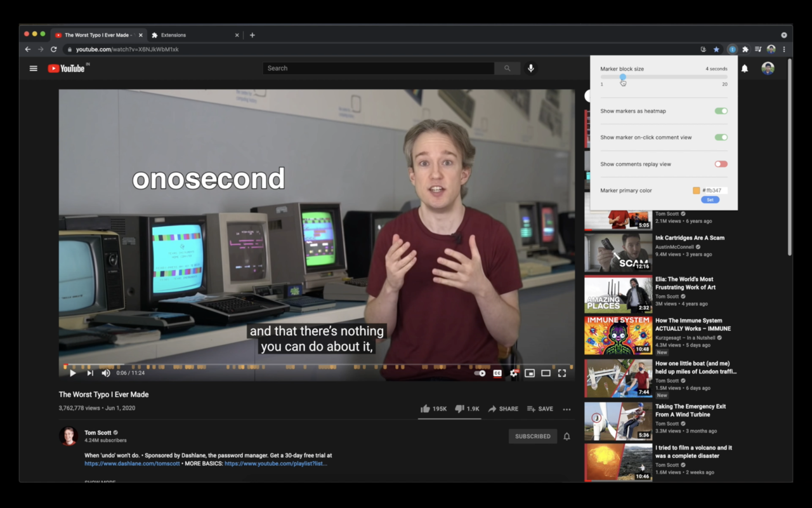Toggle Show markers as heatmap off
This screenshot has width=812, height=508.
tap(721, 111)
